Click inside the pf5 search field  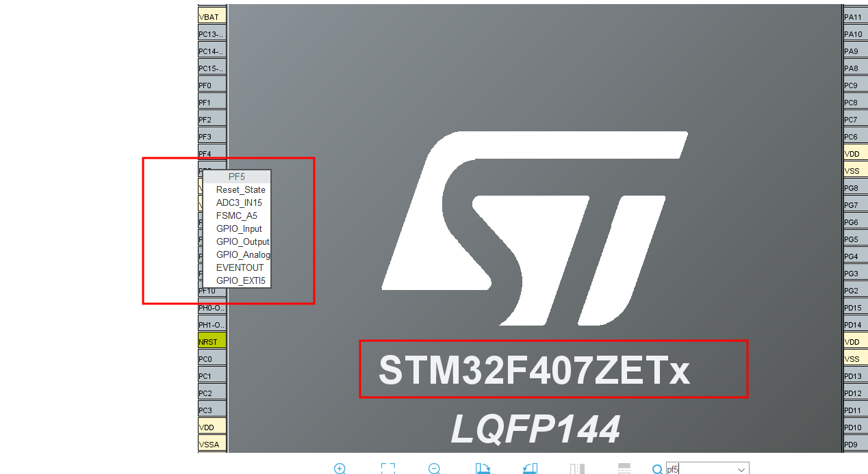[698, 469]
